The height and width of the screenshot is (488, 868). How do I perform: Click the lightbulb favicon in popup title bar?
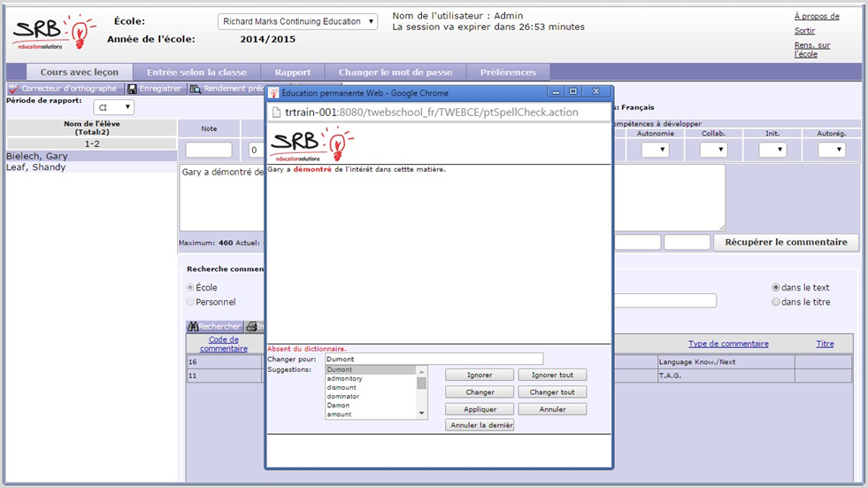click(x=274, y=93)
